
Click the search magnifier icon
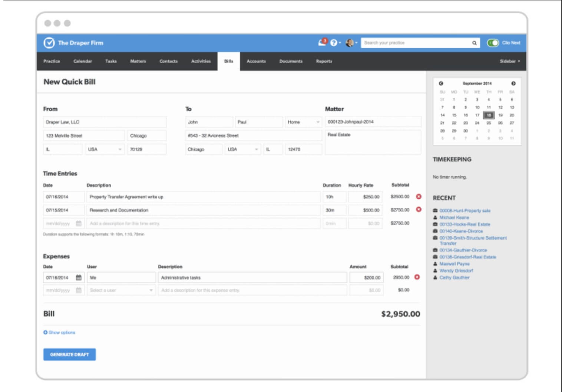(474, 43)
